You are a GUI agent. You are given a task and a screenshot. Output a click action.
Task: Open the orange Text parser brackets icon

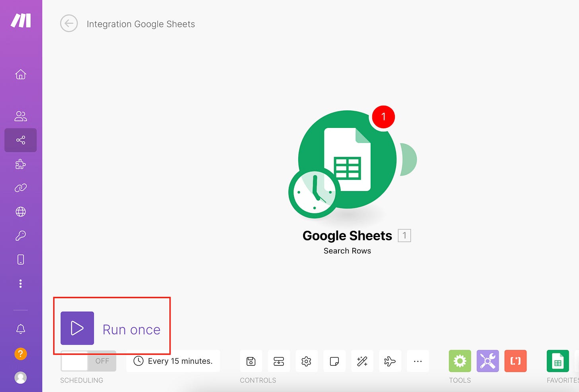516,361
